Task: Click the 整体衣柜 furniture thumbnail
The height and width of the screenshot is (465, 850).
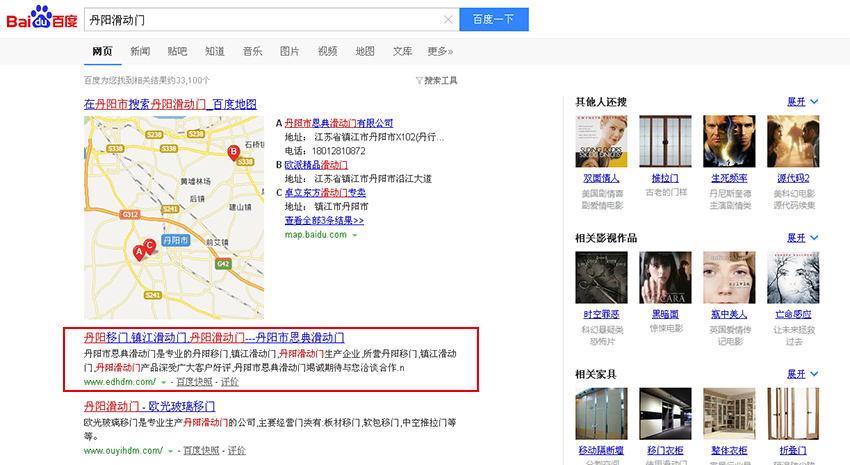Action: [x=729, y=413]
